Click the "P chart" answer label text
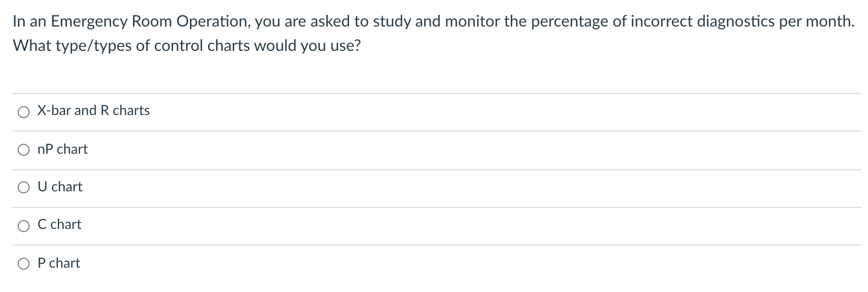The height and width of the screenshot is (292, 868). pos(59,263)
